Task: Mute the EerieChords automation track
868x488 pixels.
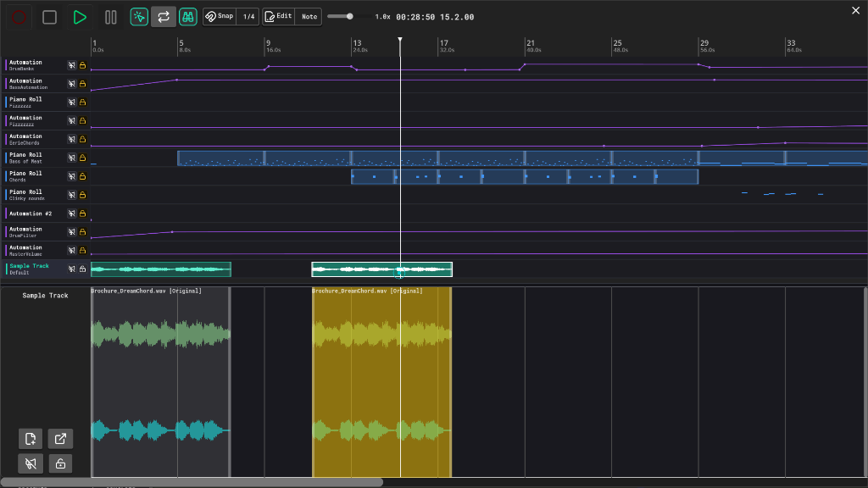Action: point(72,140)
